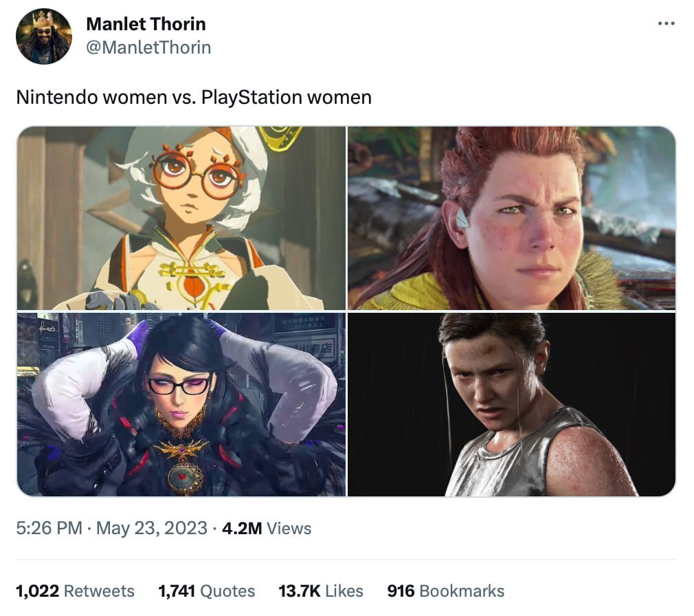694x616 pixels.
Task: Open top-left image of white-haired character
Action: [181, 218]
